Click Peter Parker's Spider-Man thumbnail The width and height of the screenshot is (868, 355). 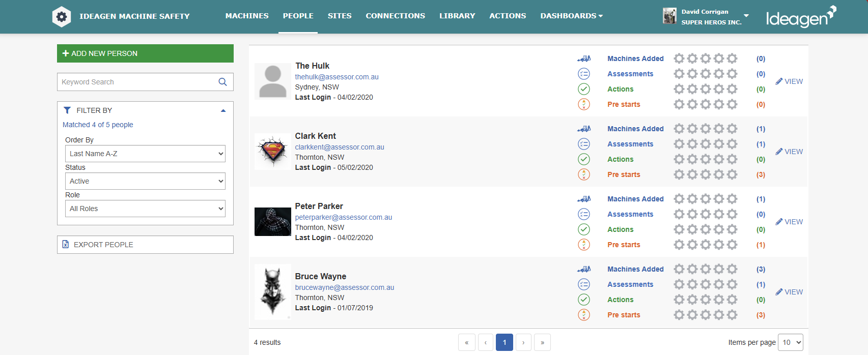[x=273, y=222]
